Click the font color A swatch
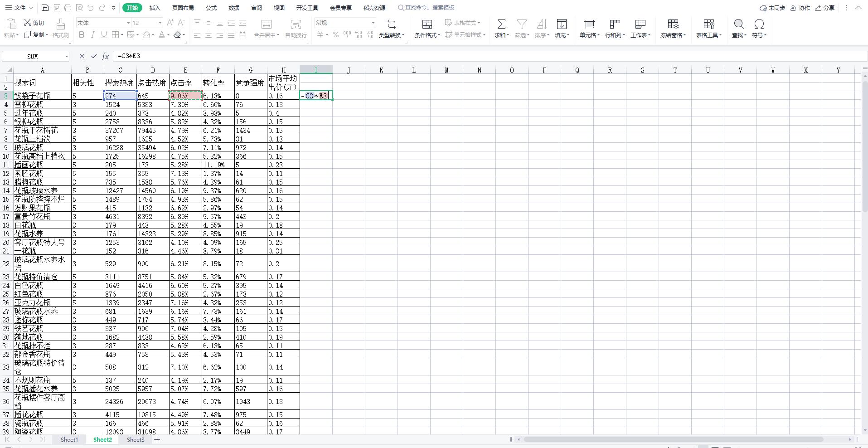868x448 pixels. pos(161,35)
